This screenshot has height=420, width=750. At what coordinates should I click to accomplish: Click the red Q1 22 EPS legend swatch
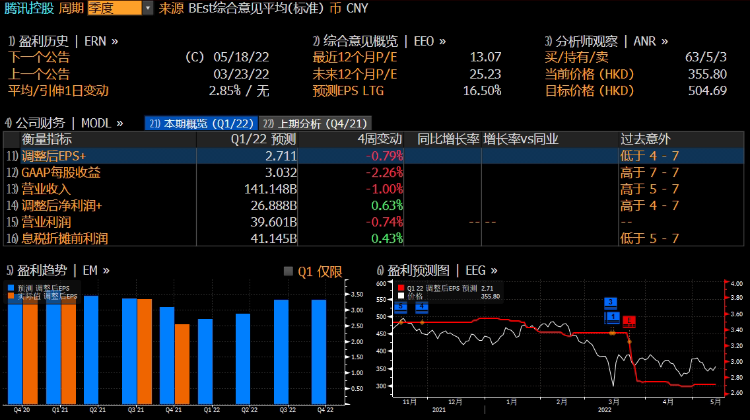click(x=401, y=288)
